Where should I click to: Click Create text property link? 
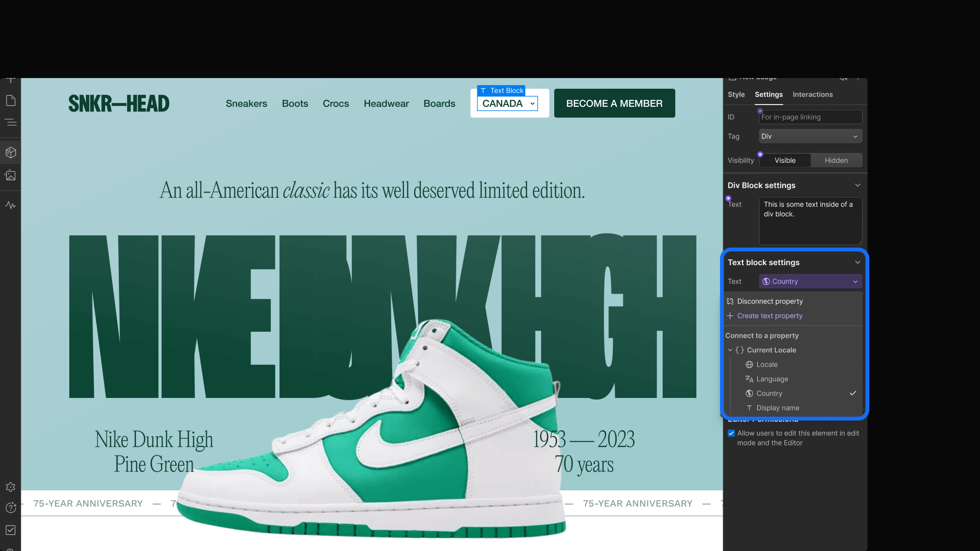coord(769,316)
